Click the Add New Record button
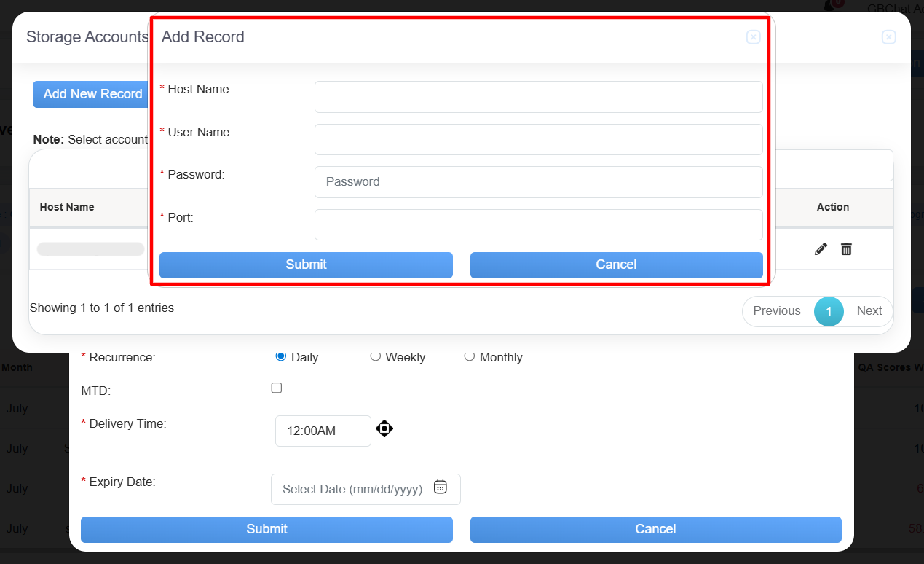 coord(92,94)
